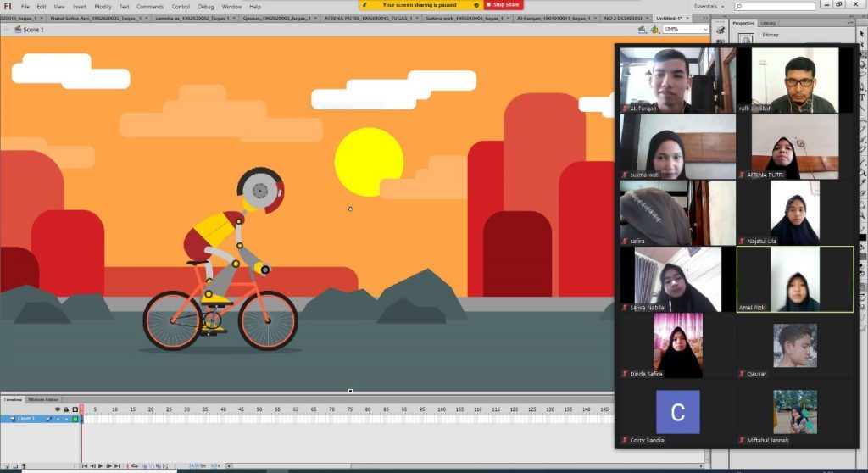
Task: Open the stage zoom percentage dropdown
Action: [705, 29]
